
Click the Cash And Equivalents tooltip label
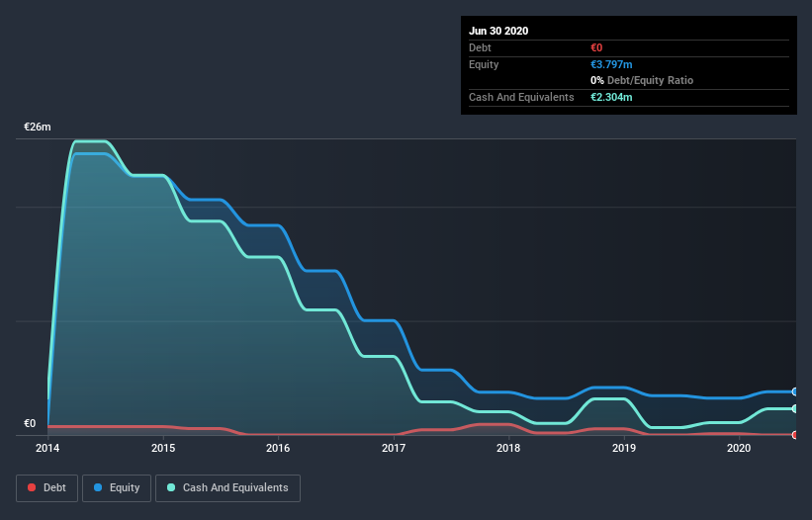tap(521, 97)
